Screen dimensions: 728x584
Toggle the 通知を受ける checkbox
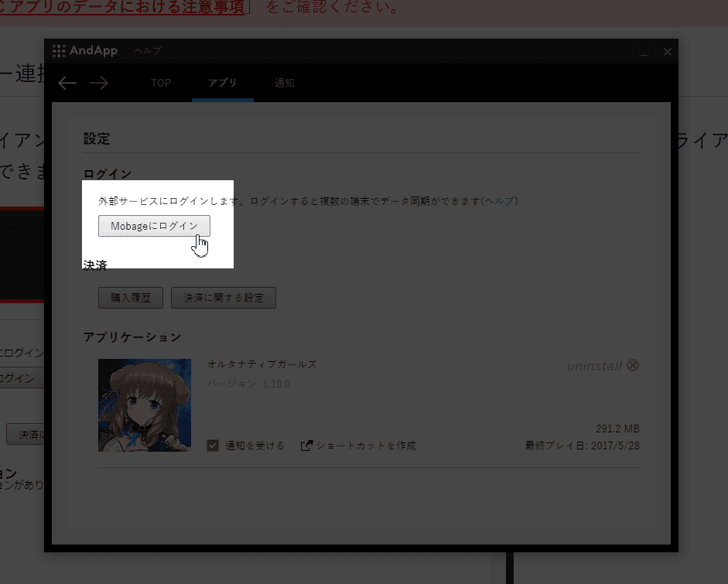point(213,446)
